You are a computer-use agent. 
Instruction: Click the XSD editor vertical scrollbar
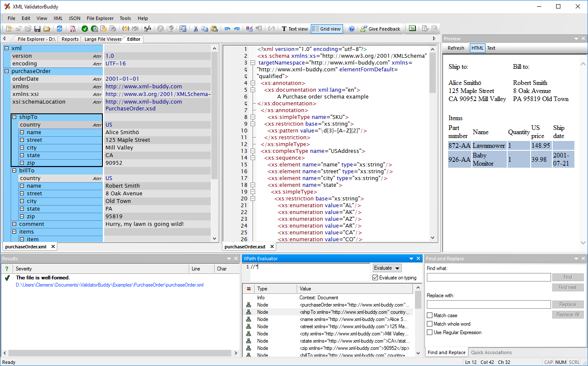pyautogui.click(x=433, y=73)
